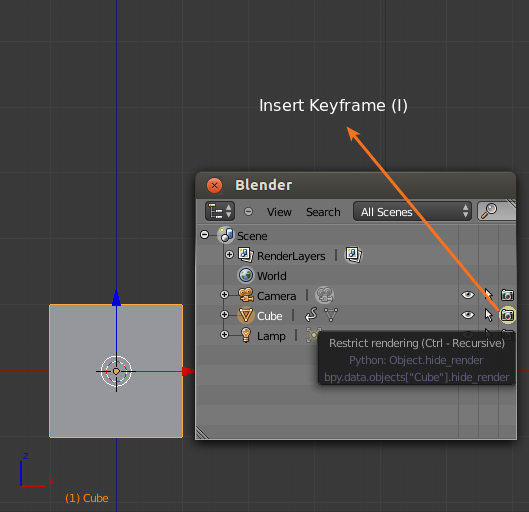Toggle Cube viewport visibility eye
Screen dimensions: 529x512
click(468, 315)
